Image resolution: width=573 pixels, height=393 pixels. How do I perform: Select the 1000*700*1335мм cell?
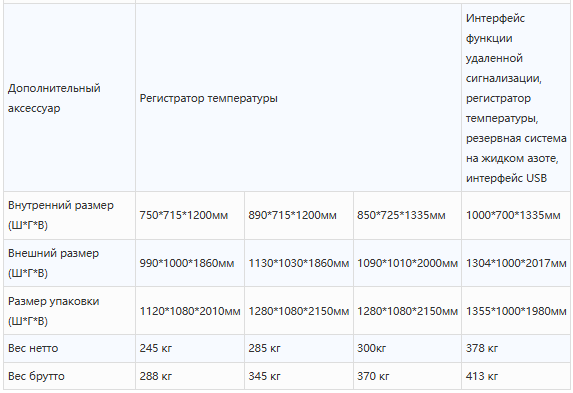pos(513,215)
